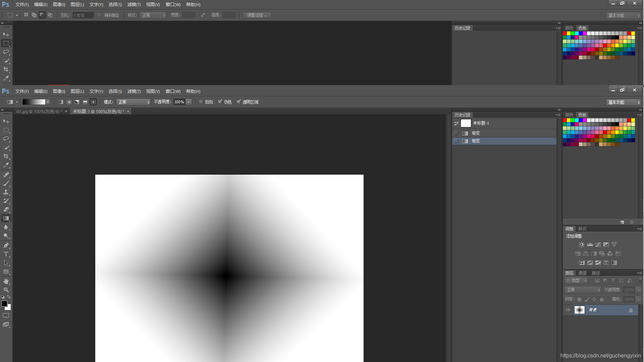Click the 调整边缘 button in the back window

click(257, 15)
